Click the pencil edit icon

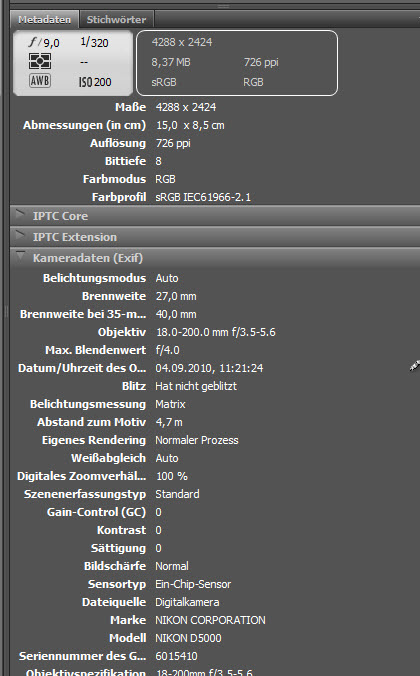coord(414,366)
